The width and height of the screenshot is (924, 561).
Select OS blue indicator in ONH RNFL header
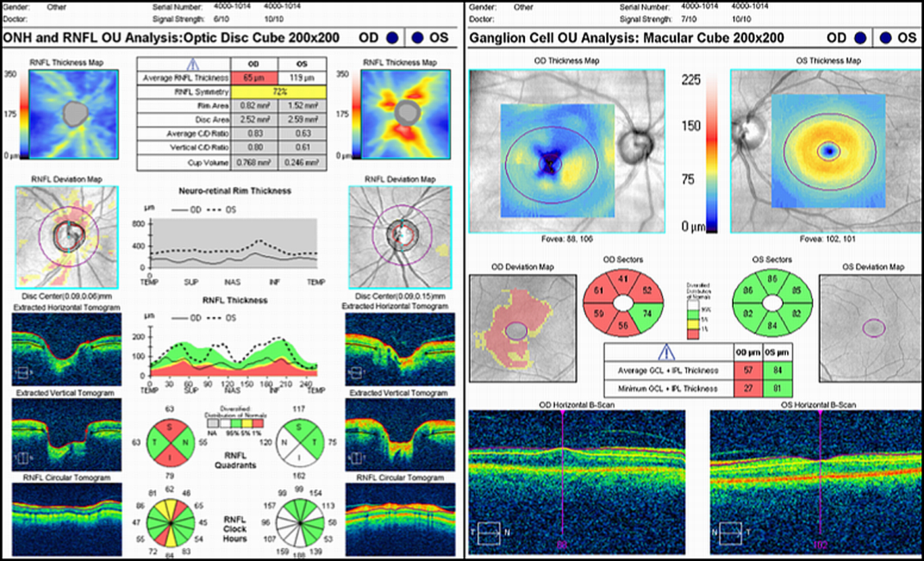(417, 38)
